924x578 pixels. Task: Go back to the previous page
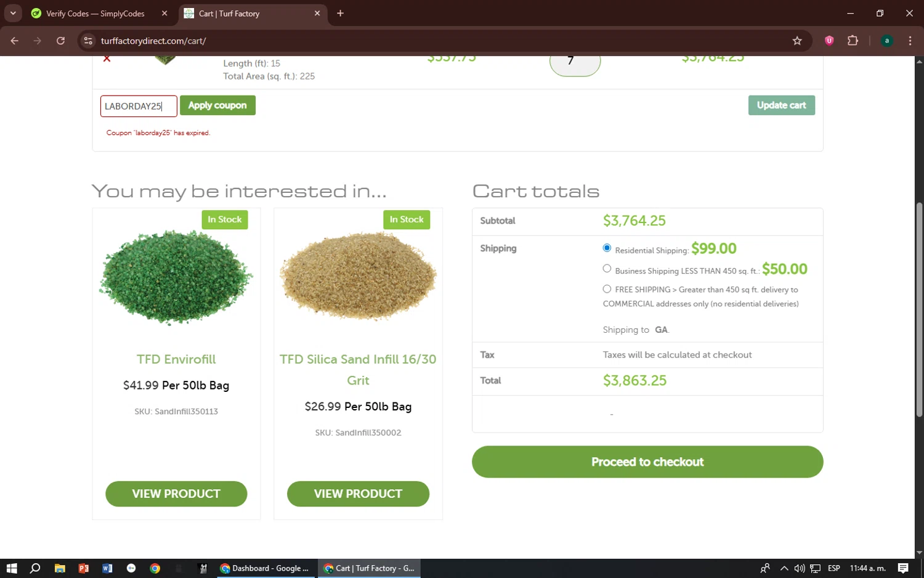[x=15, y=41]
